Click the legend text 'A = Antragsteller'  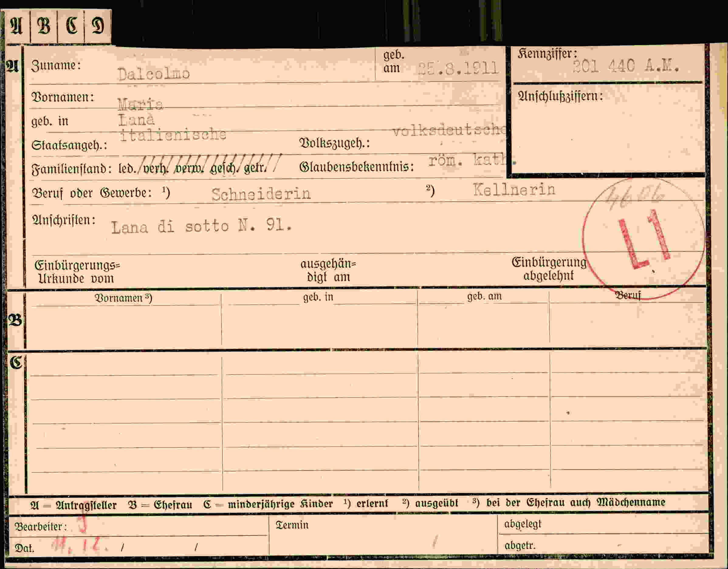[73, 505]
